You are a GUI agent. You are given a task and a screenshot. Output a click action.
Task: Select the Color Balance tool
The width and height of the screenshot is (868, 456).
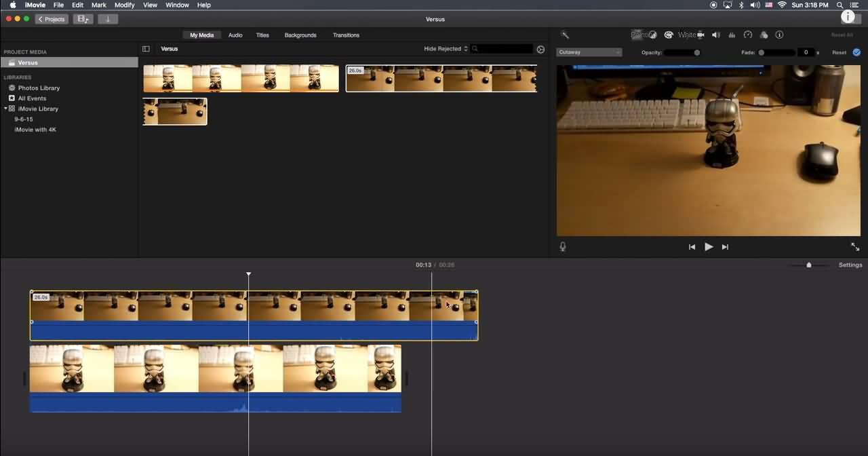[x=652, y=35]
